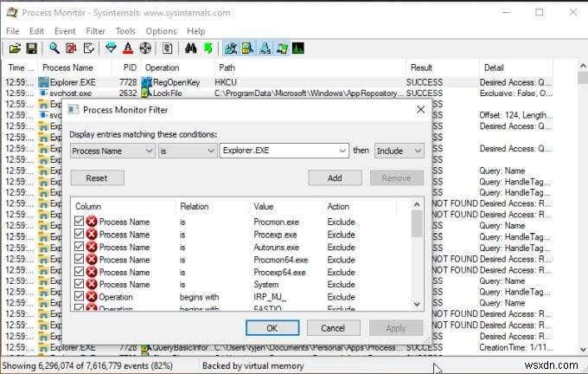Click the Cancel button
The width and height of the screenshot is (588, 374).
pyautogui.click(x=333, y=328)
